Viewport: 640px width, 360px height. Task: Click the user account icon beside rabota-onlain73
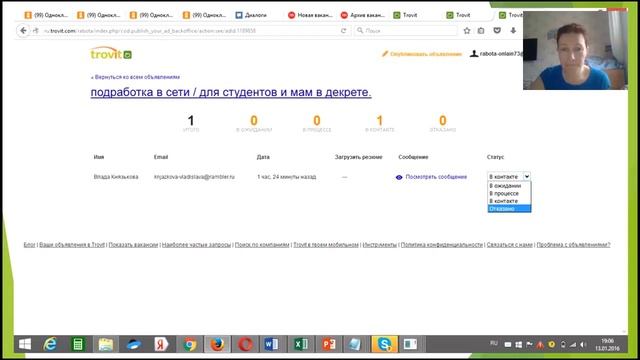click(474, 53)
